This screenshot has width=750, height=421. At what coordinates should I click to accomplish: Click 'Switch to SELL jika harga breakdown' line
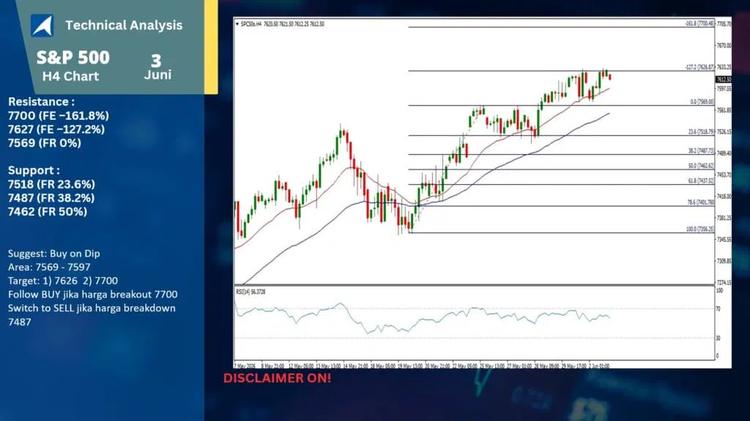(x=92, y=308)
